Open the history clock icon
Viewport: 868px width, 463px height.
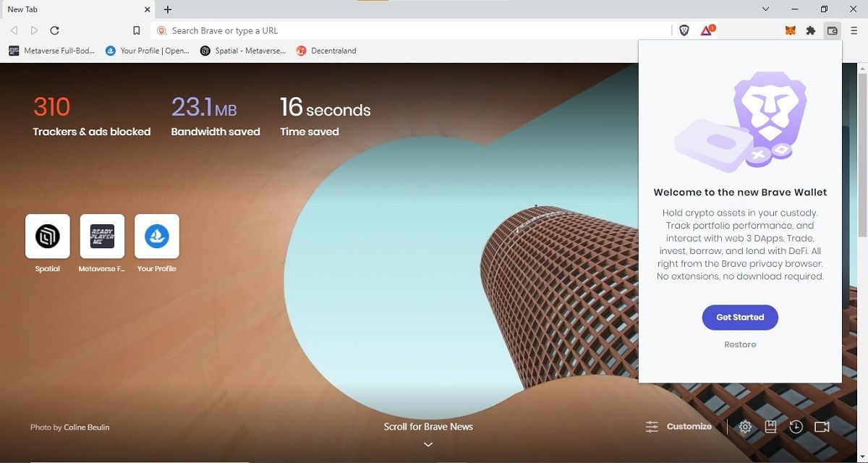click(x=796, y=427)
